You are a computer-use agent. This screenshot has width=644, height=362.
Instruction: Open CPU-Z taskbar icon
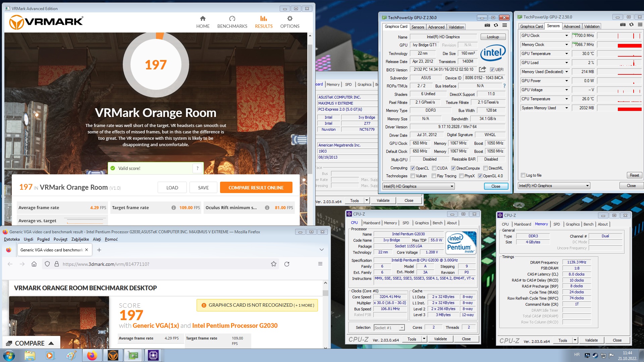coord(153,355)
